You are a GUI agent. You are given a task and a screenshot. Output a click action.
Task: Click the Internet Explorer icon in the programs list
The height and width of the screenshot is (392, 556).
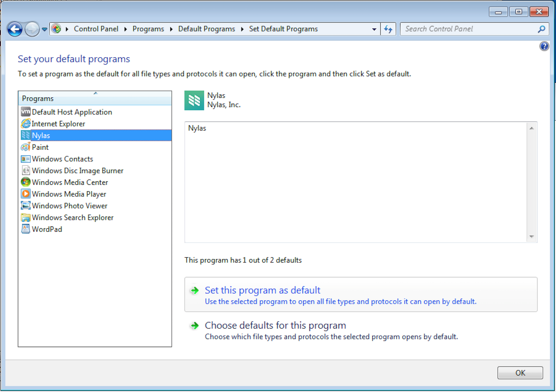click(x=26, y=124)
